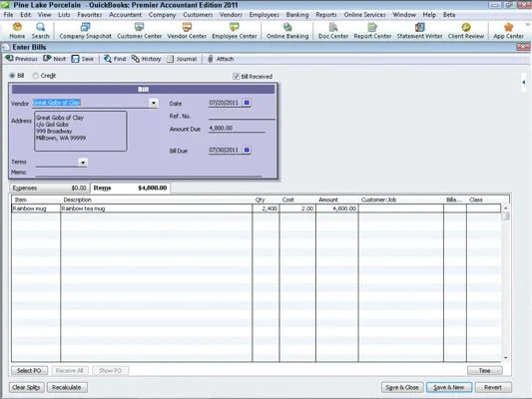532x399 pixels.
Task: Open the Report Center
Action: tap(372, 31)
